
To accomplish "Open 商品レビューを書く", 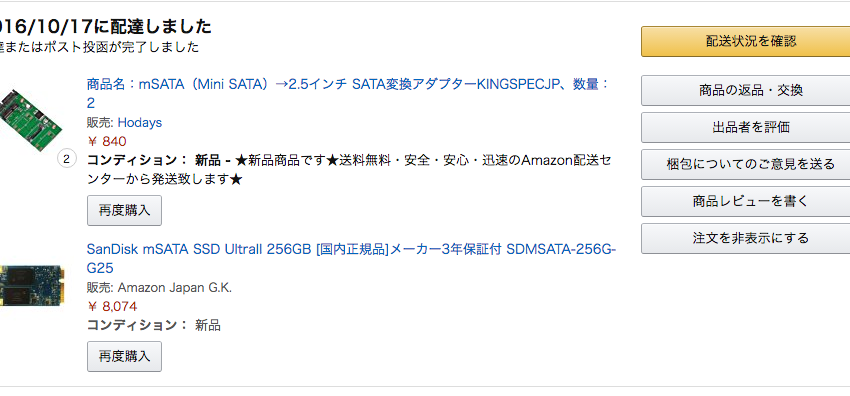I will 745,201.
